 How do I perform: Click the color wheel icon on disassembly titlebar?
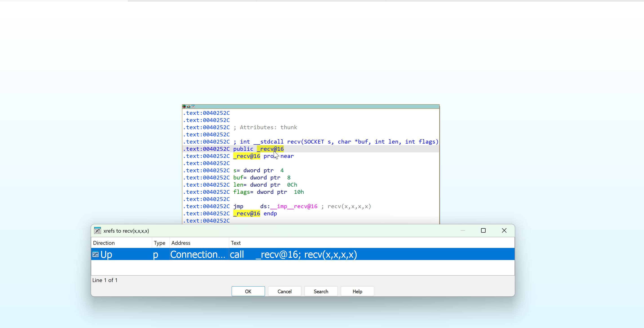pos(184,107)
